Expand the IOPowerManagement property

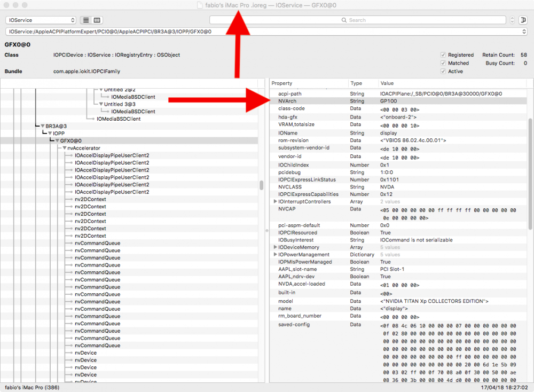275,254
